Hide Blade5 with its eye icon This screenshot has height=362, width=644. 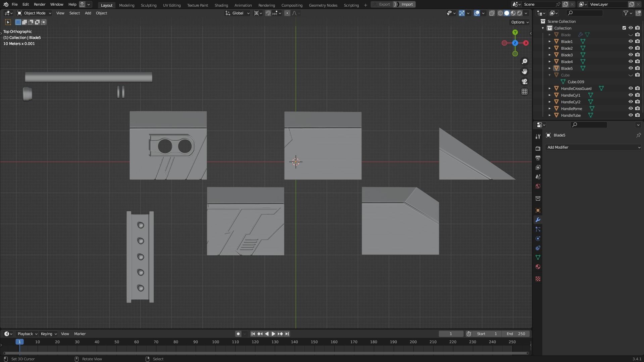coord(631,68)
